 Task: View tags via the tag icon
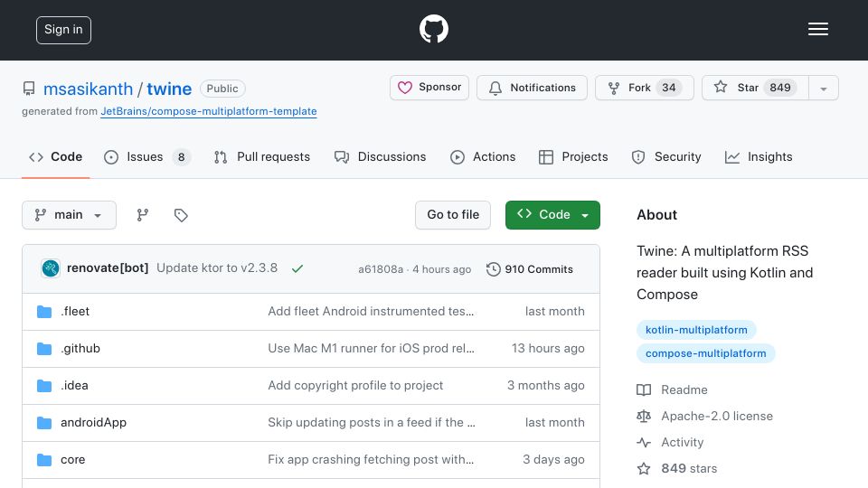(x=181, y=215)
